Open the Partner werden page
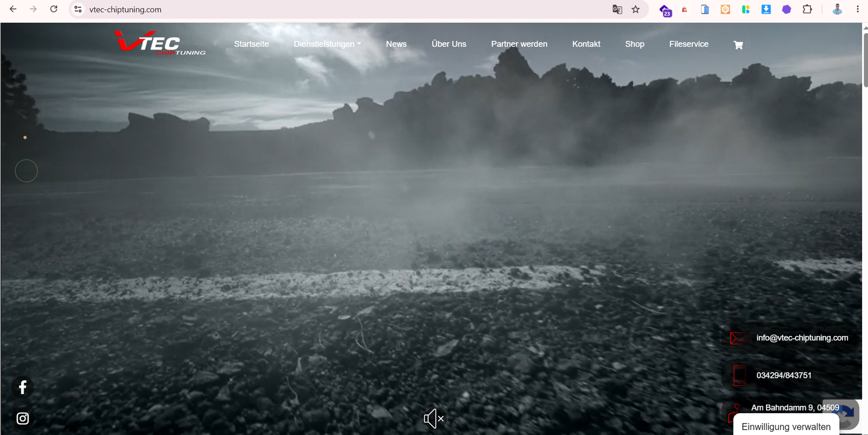This screenshot has height=435, width=868. tap(519, 44)
